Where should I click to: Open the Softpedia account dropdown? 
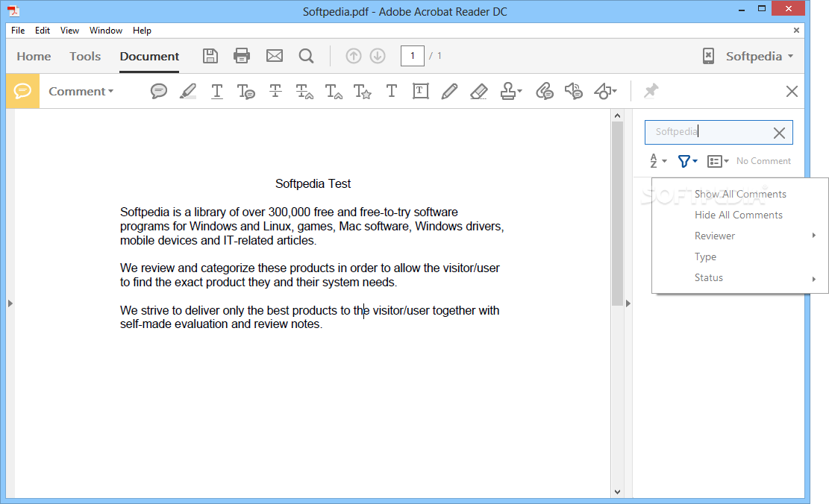pyautogui.click(x=760, y=56)
